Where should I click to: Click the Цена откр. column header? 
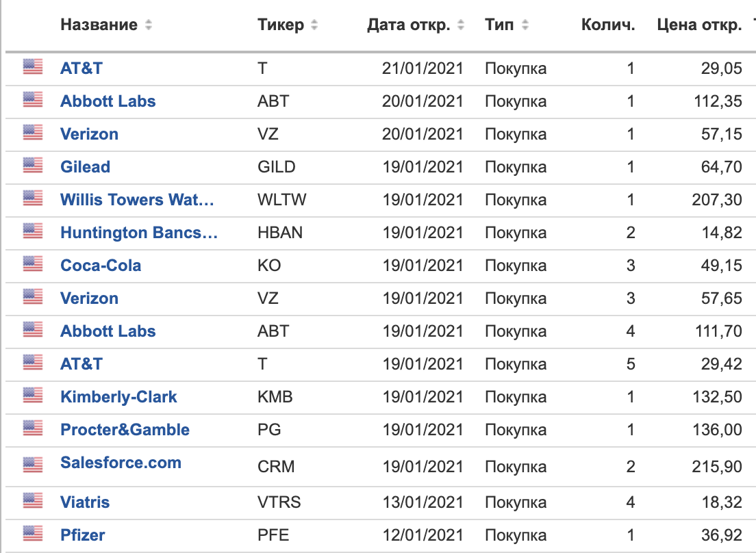pos(698,25)
